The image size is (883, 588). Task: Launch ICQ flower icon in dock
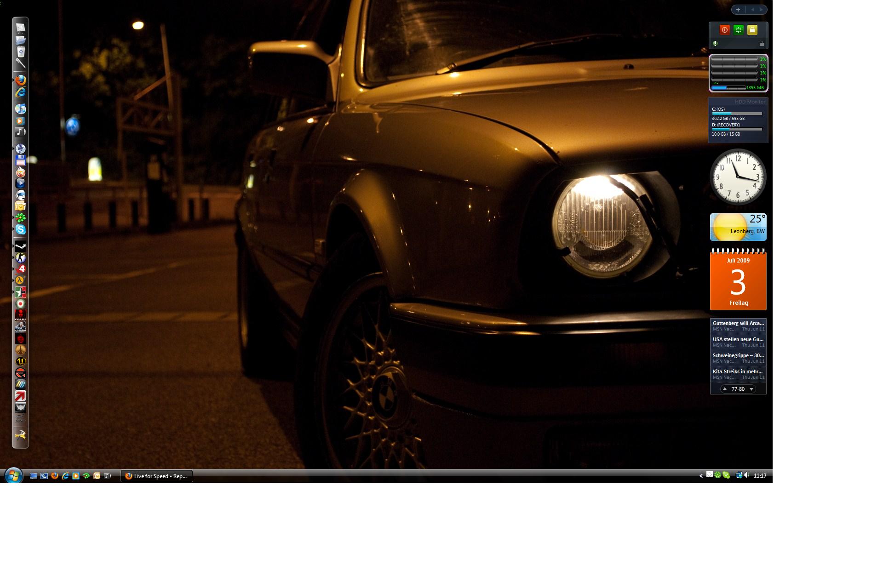(x=20, y=218)
